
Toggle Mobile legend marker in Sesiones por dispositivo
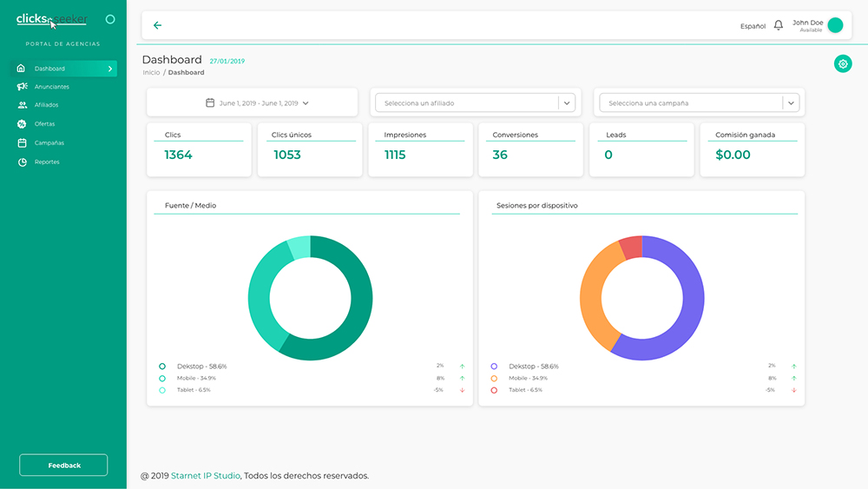click(494, 379)
